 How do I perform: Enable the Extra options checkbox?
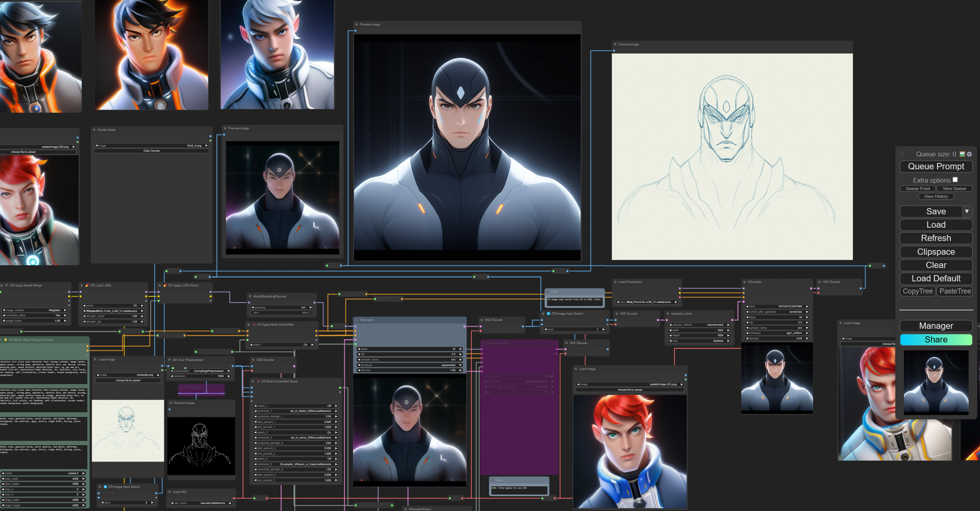(955, 180)
